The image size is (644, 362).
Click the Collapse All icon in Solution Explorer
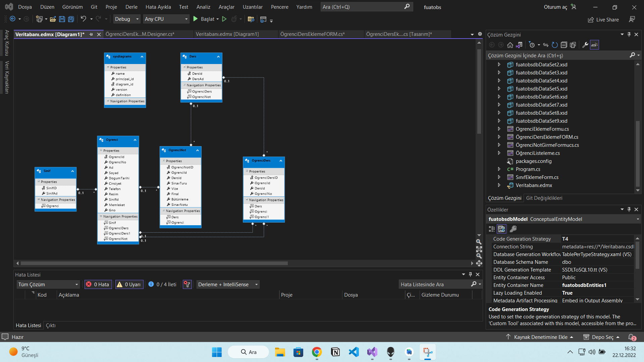[564, 45]
